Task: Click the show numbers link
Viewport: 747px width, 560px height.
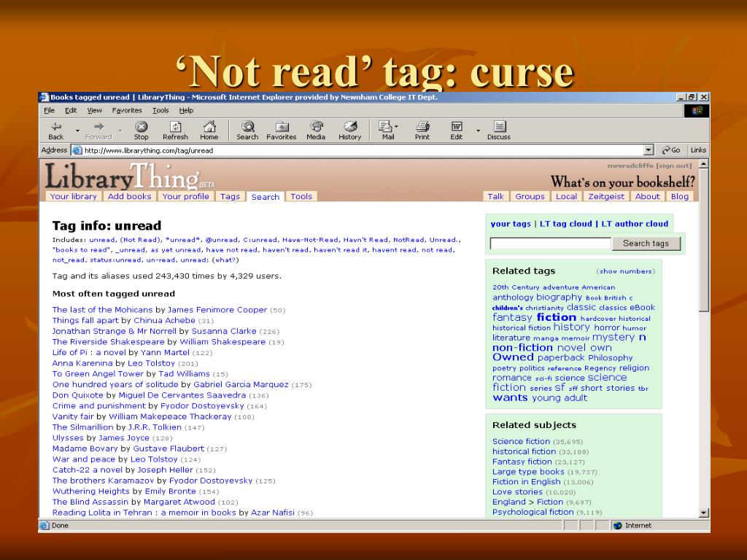Action: (625, 271)
